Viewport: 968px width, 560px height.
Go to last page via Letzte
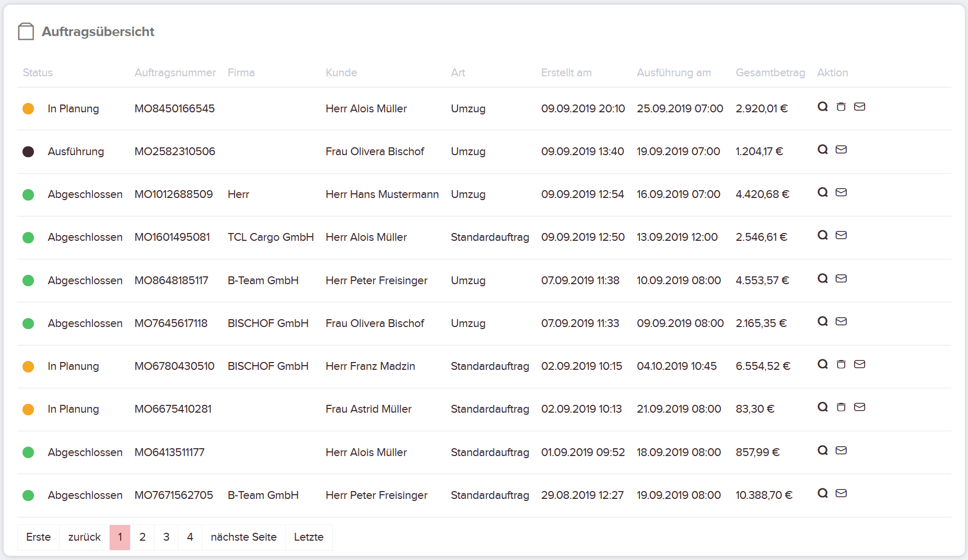(x=309, y=537)
